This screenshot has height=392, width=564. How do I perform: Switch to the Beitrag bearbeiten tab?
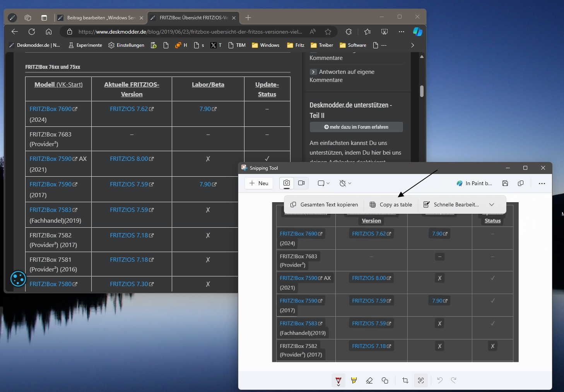100,18
